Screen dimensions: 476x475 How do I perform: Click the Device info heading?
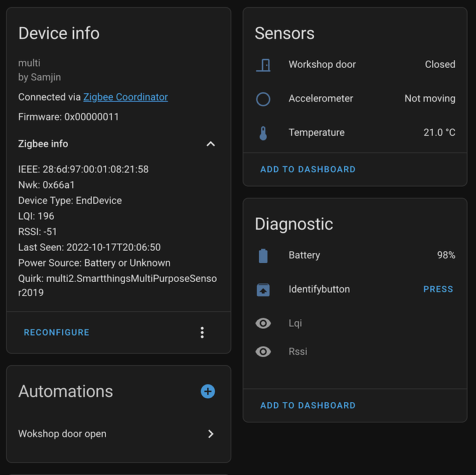pos(59,33)
